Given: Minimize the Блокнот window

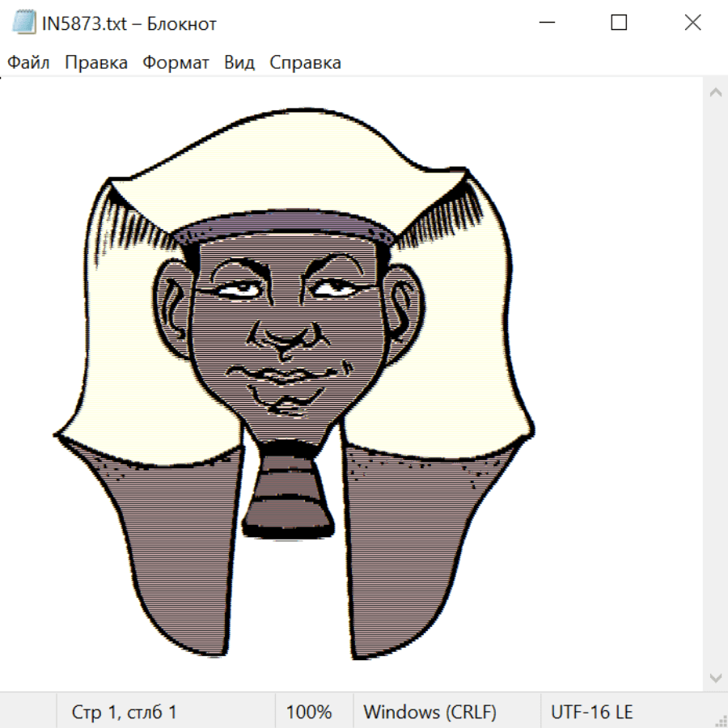Looking at the screenshot, I should pyautogui.click(x=546, y=23).
